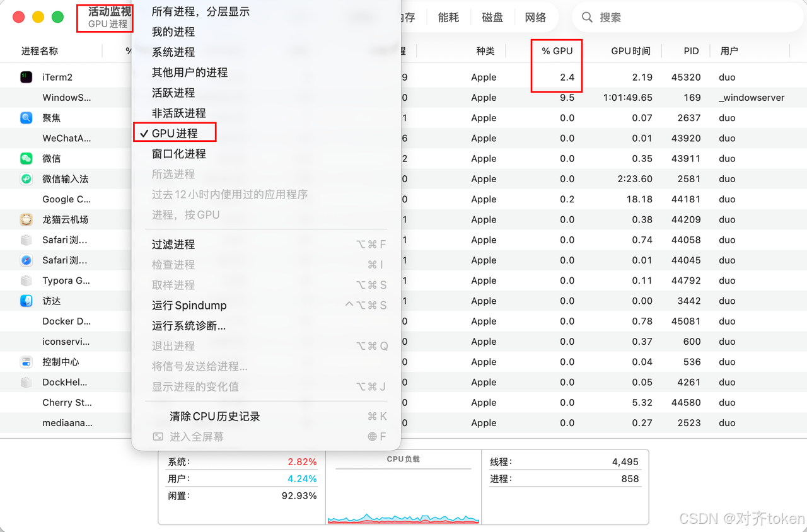Sort by the 种类 column header
Viewport: 807px width, 532px height.
pyautogui.click(x=485, y=51)
